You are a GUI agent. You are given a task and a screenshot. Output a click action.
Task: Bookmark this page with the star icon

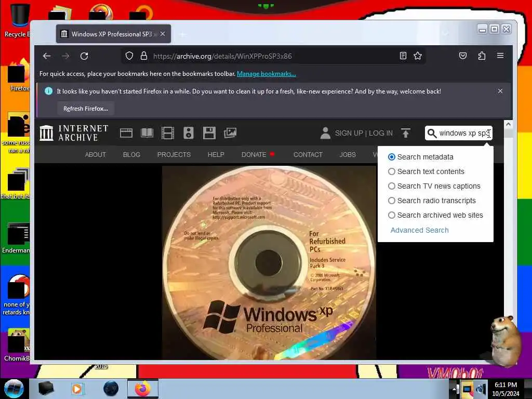pos(418,56)
